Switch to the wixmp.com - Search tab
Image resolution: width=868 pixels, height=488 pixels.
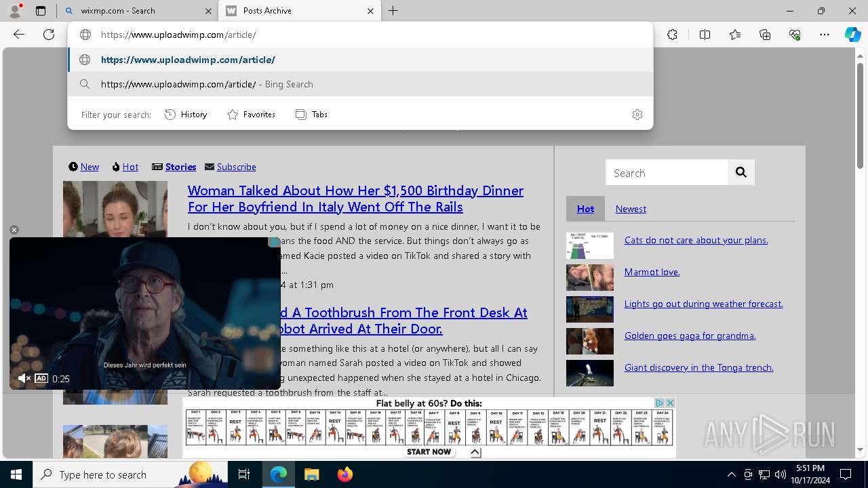pyautogui.click(x=137, y=11)
